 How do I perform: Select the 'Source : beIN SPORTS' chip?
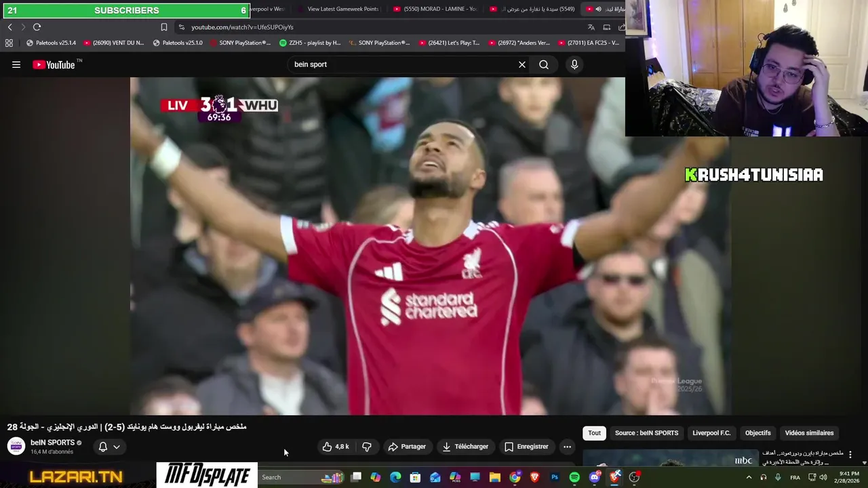point(646,433)
